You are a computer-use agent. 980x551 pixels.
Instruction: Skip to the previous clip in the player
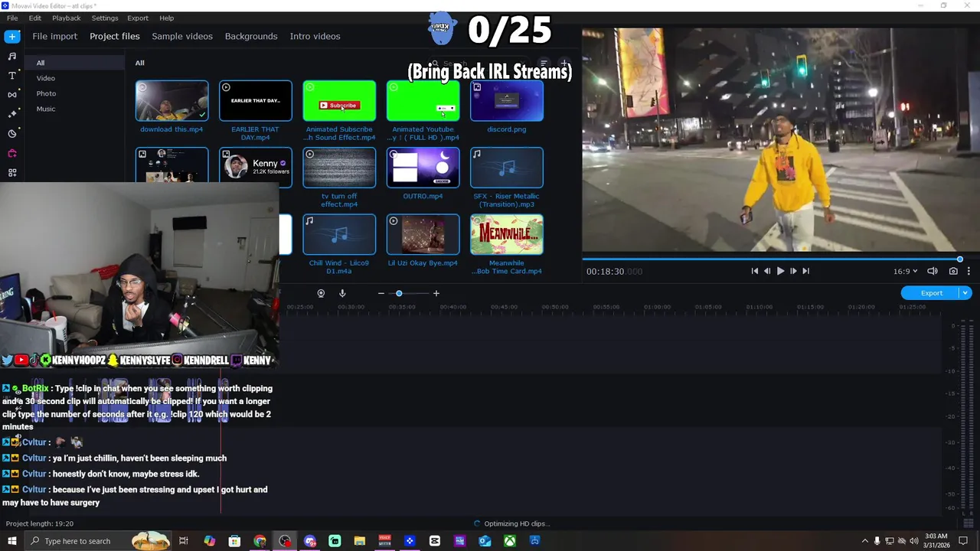(x=754, y=271)
